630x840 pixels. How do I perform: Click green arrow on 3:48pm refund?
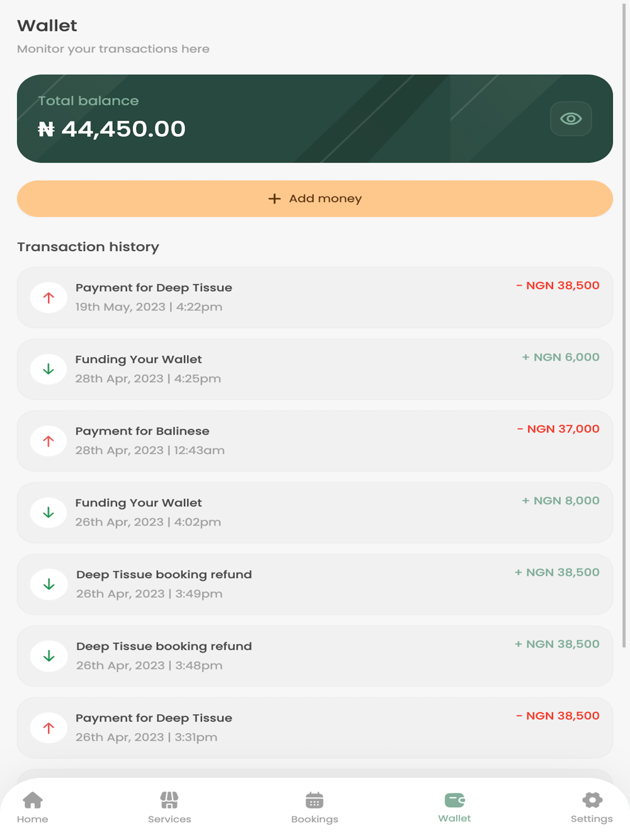(49, 657)
